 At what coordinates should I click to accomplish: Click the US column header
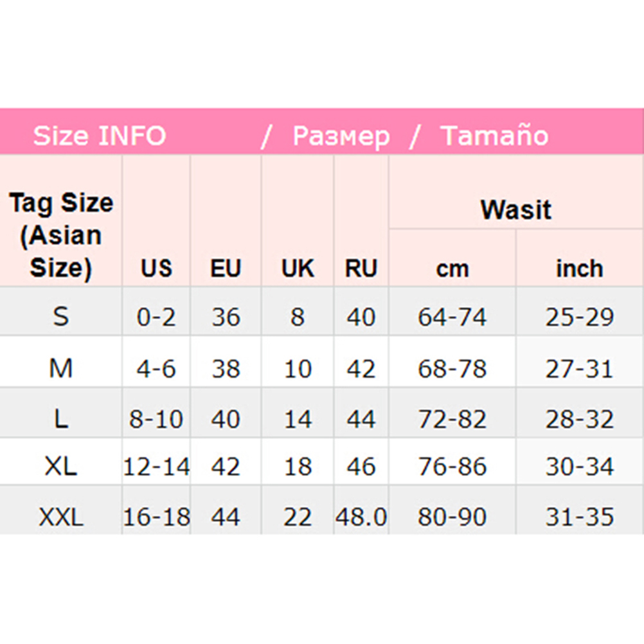156,269
